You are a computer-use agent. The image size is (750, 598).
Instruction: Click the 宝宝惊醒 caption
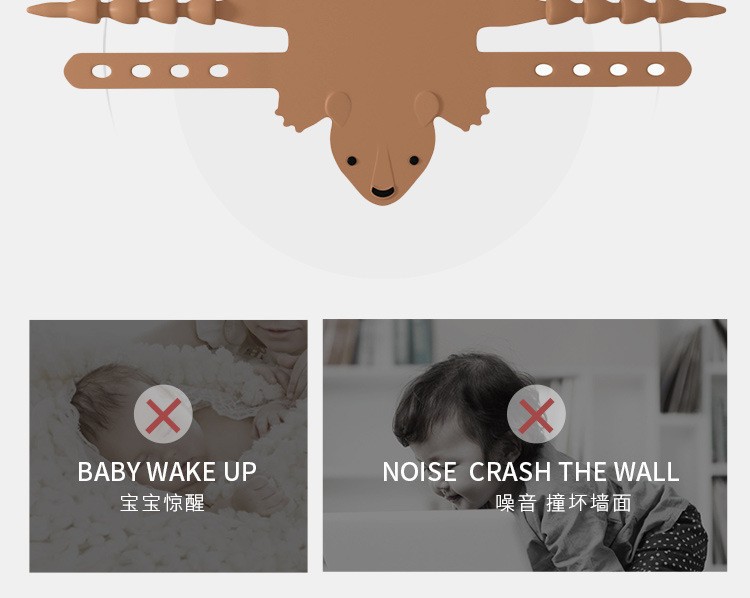(x=163, y=503)
